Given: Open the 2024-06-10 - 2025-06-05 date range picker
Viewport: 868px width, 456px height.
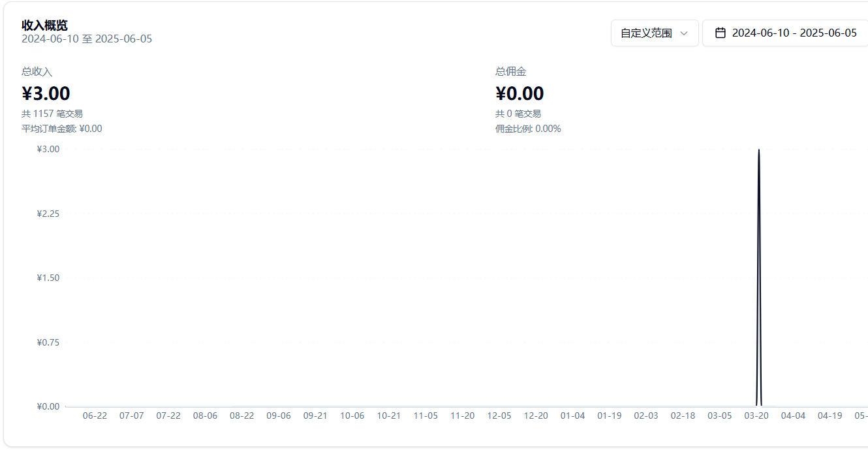Looking at the screenshot, I should 794,33.
